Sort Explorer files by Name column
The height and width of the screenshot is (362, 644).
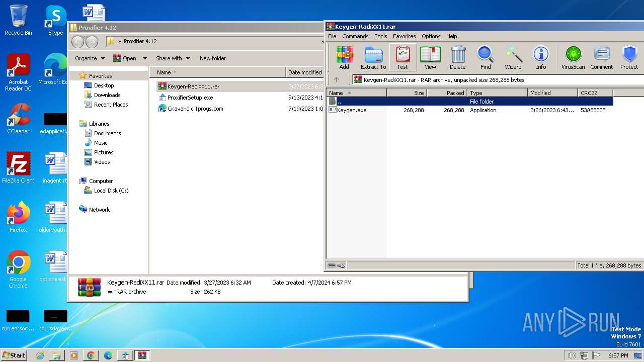(217, 72)
